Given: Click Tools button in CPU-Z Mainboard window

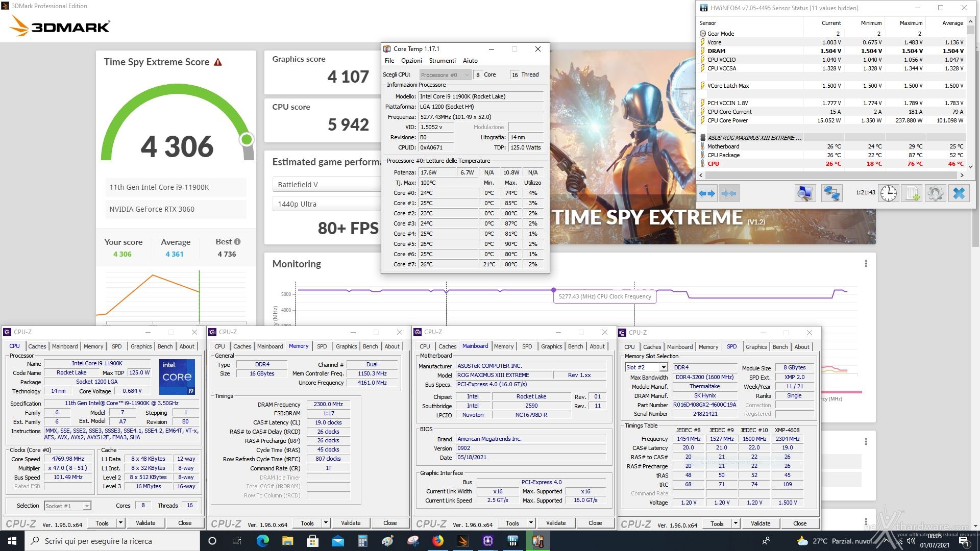Looking at the screenshot, I should (512, 523).
